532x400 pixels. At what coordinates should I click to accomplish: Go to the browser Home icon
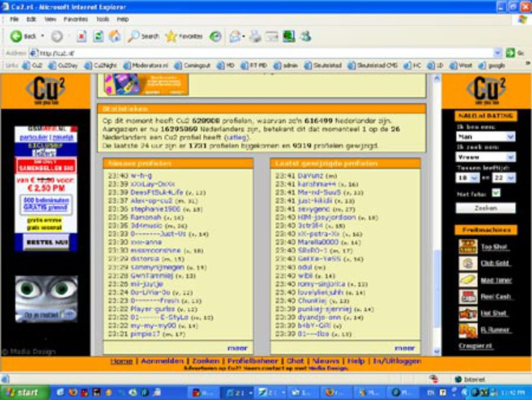click(114, 36)
